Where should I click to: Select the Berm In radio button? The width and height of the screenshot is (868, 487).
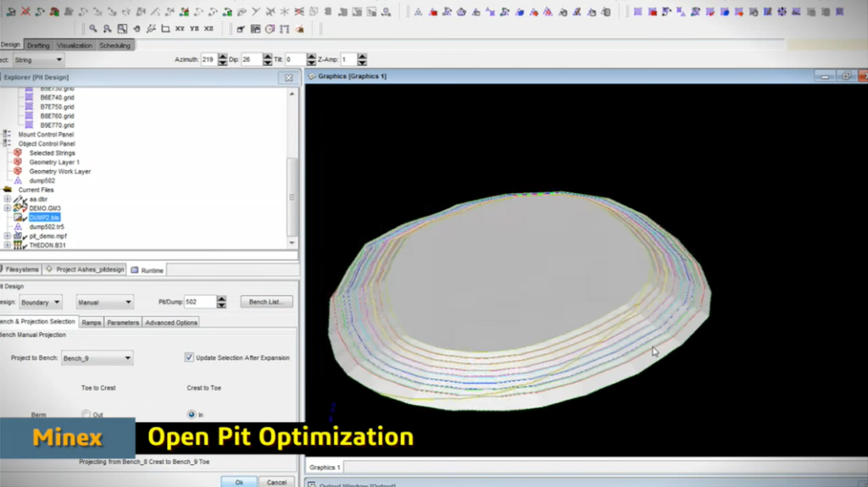[191, 414]
